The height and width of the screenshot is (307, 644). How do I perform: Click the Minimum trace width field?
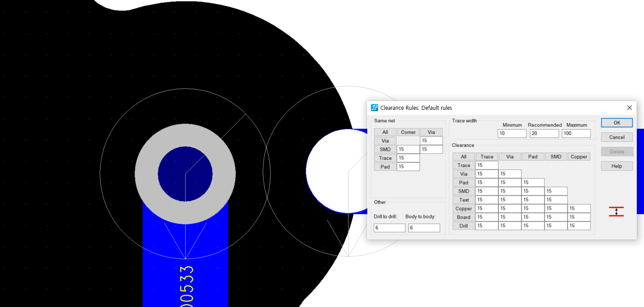(512, 134)
